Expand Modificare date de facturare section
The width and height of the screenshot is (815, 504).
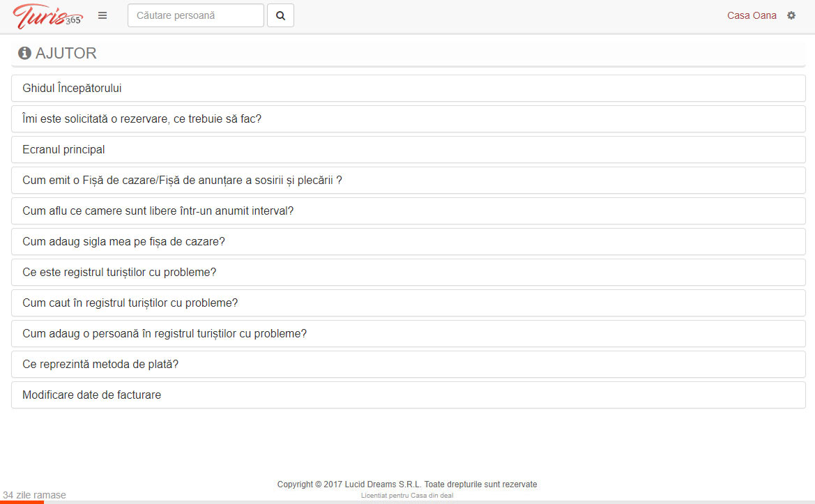coord(409,395)
